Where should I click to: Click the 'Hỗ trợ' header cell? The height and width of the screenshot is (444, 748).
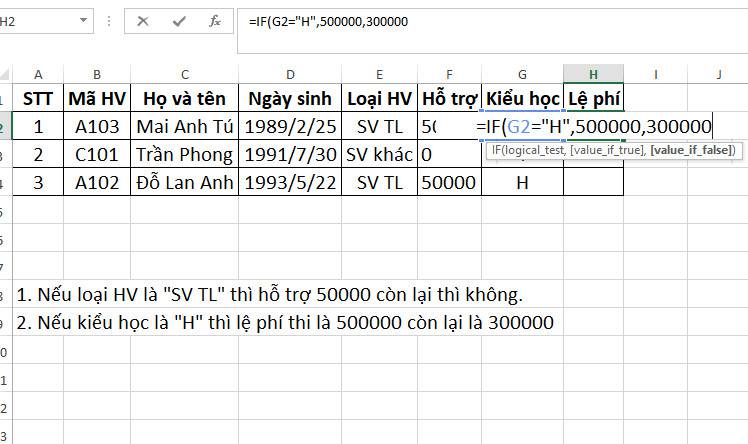[449, 98]
